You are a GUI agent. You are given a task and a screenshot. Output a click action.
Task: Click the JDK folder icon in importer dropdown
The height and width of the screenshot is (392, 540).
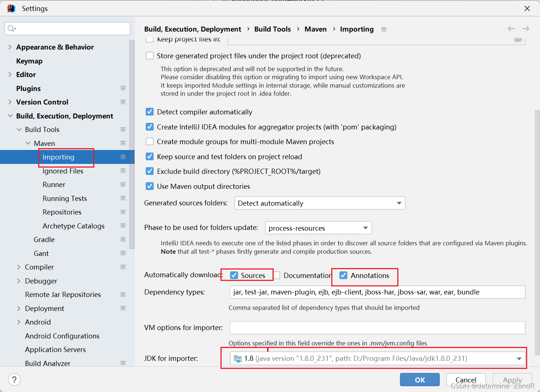(238, 359)
